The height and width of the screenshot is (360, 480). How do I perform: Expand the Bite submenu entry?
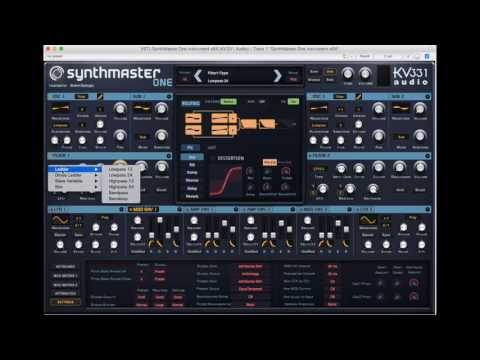75,187
